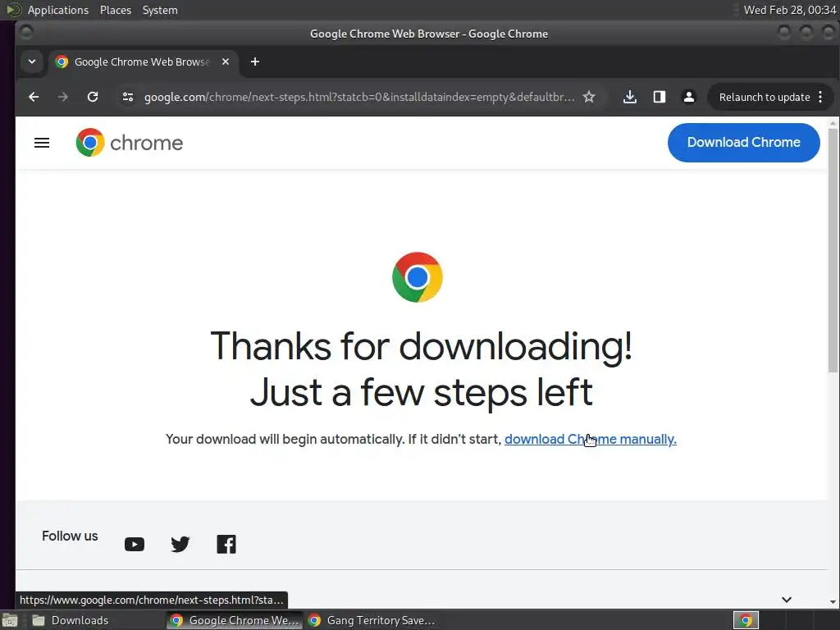The height and width of the screenshot is (630, 840).
Task: Click the address bar URL field
Action: [359, 97]
